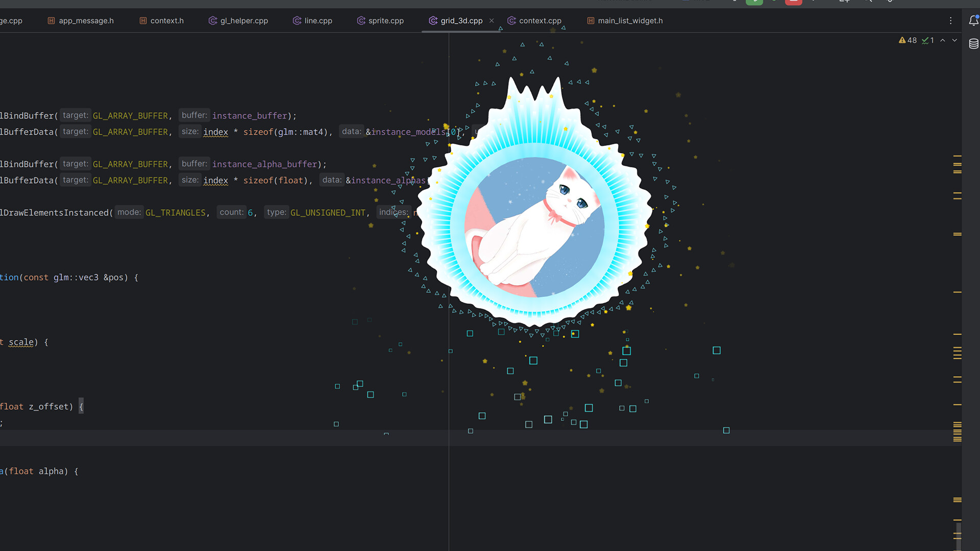Open IDE Settings using the gear icon
This screenshot has height=551, width=980.
pyautogui.click(x=890, y=2)
